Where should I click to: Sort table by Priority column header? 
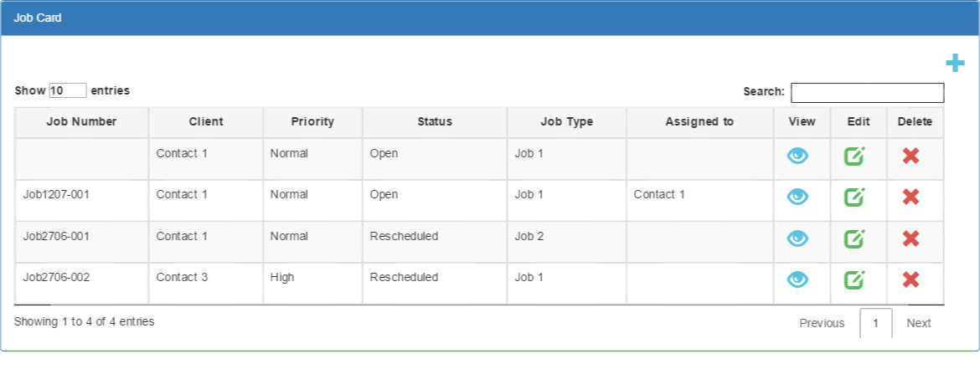pyautogui.click(x=312, y=122)
